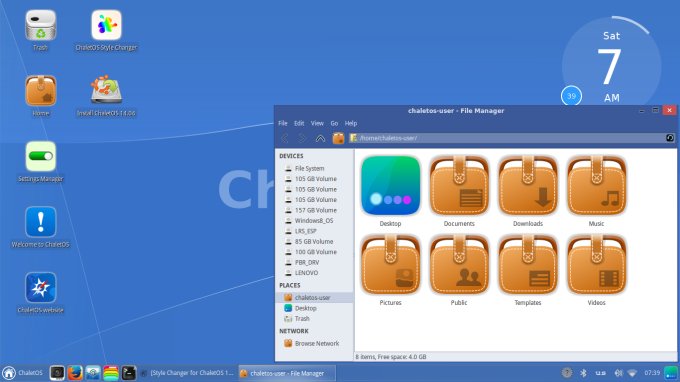Click the round gear tray icon
Screen dimensions: 680x382
(x=567, y=373)
